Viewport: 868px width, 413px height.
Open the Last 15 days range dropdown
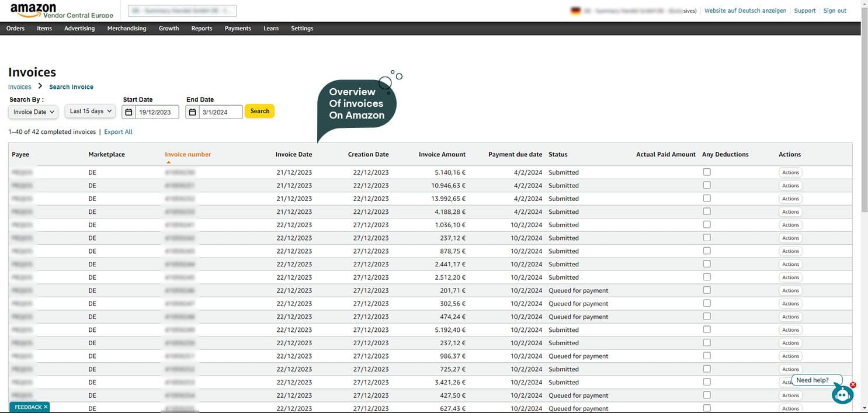pyautogui.click(x=90, y=111)
